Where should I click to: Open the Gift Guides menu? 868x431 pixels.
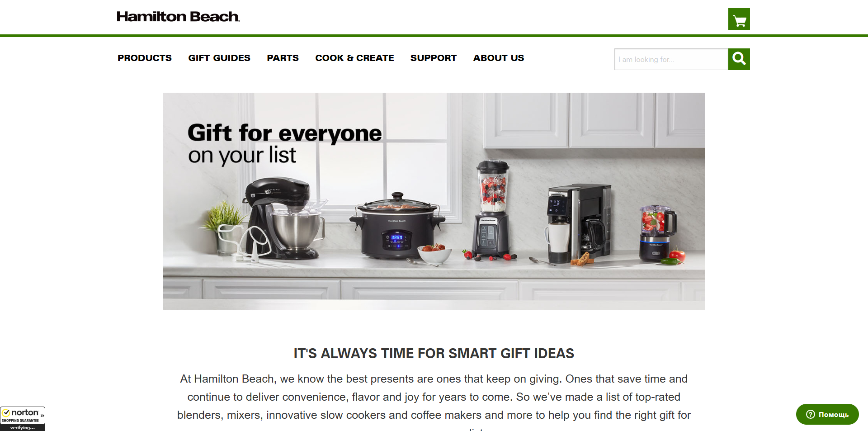coord(219,58)
